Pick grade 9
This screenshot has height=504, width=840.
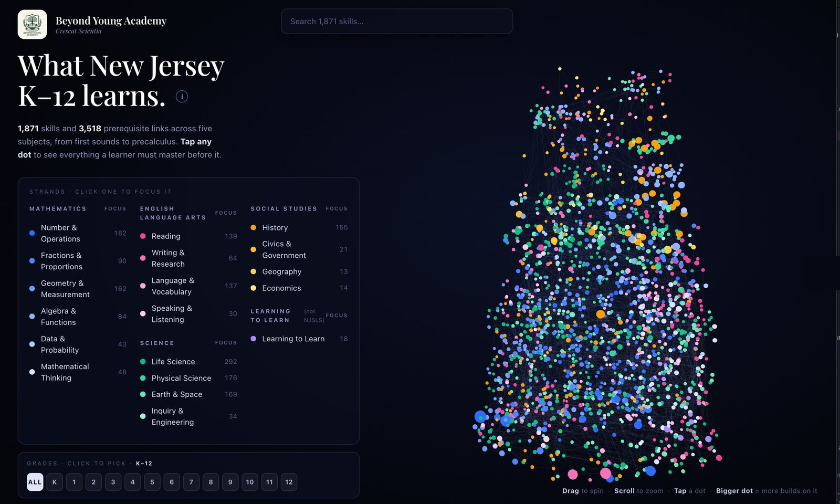click(230, 482)
